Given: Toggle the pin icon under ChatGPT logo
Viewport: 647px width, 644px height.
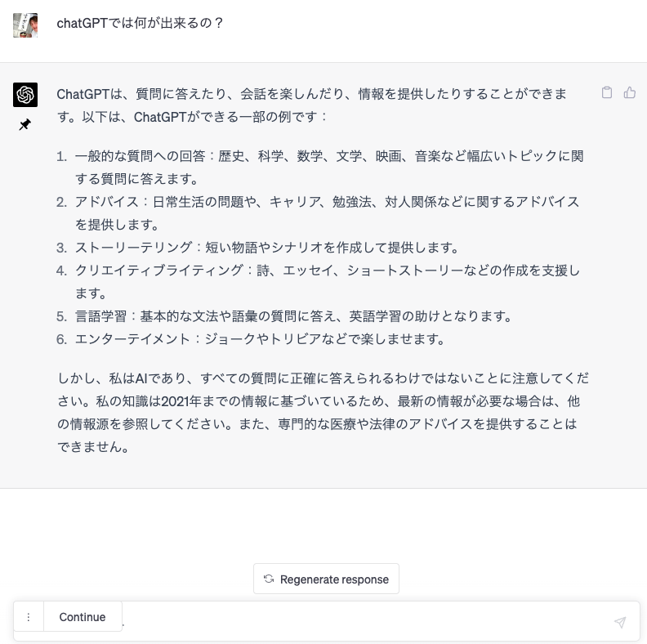Looking at the screenshot, I should point(25,124).
